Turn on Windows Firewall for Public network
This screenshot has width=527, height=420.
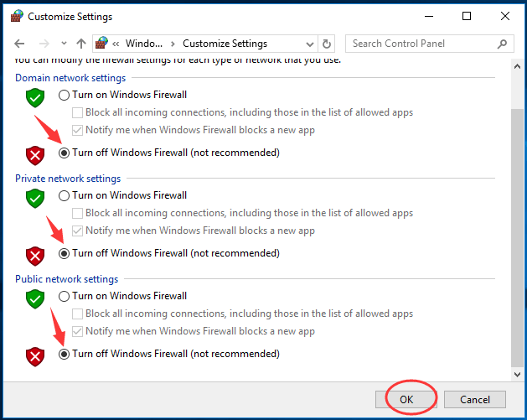(x=64, y=296)
